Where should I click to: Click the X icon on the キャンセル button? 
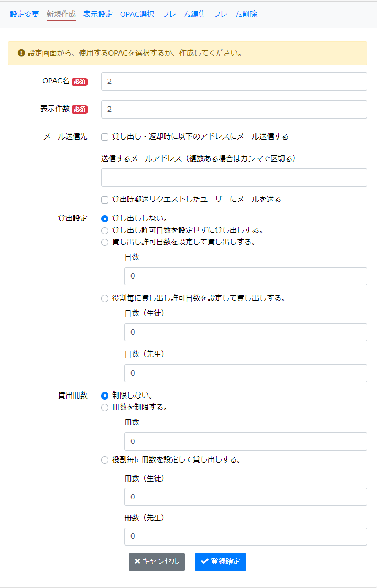tap(136, 562)
